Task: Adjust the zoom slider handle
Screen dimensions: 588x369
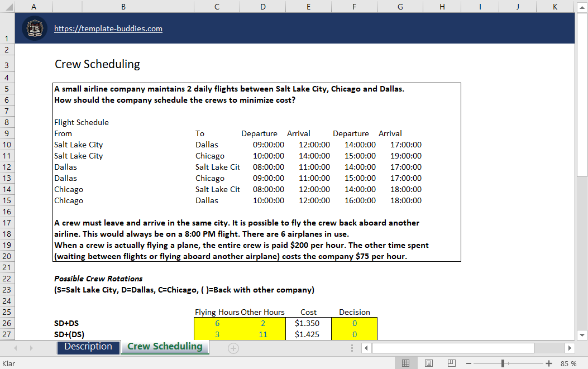Action: [x=502, y=362]
